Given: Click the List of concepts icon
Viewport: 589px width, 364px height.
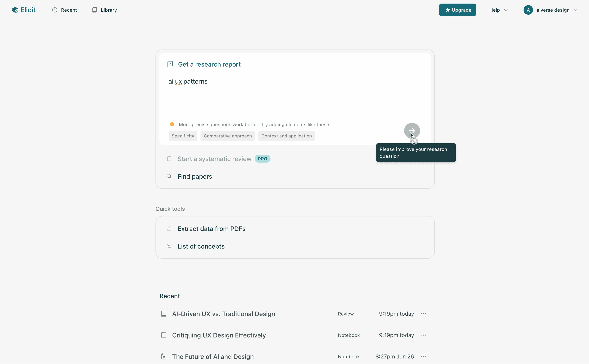Looking at the screenshot, I should tap(169, 246).
